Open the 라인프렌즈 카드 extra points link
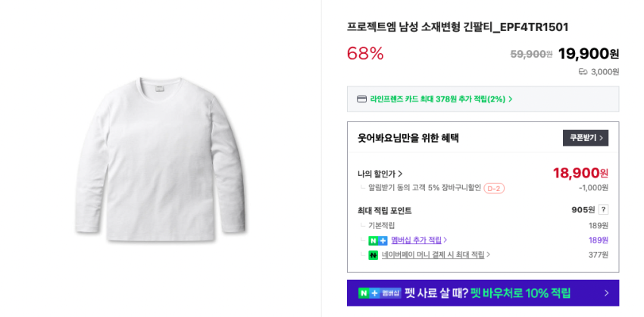The width and height of the screenshot is (644, 317). pos(437,99)
